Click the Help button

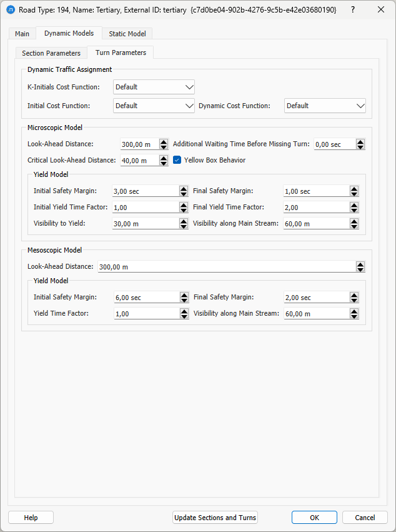tap(31, 517)
